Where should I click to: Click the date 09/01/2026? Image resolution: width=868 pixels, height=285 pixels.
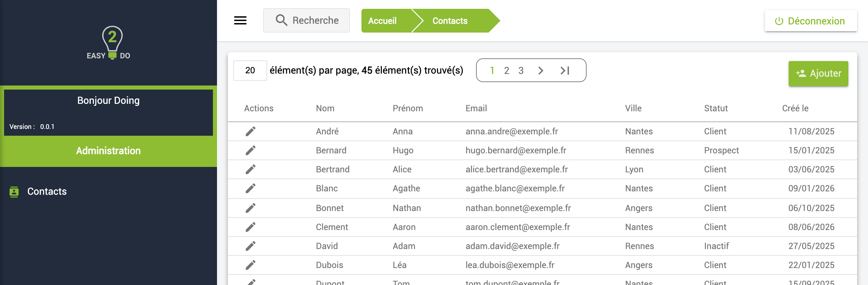[811, 188]
